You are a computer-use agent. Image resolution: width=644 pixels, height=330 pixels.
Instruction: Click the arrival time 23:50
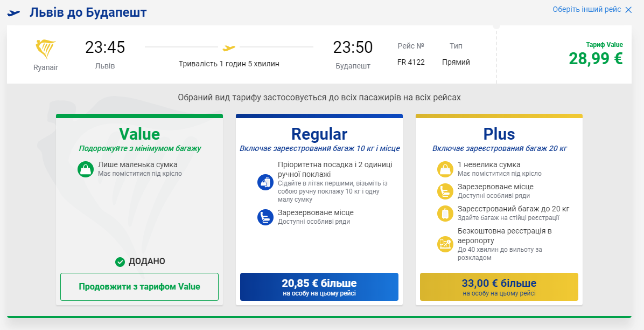coord(353,47)
